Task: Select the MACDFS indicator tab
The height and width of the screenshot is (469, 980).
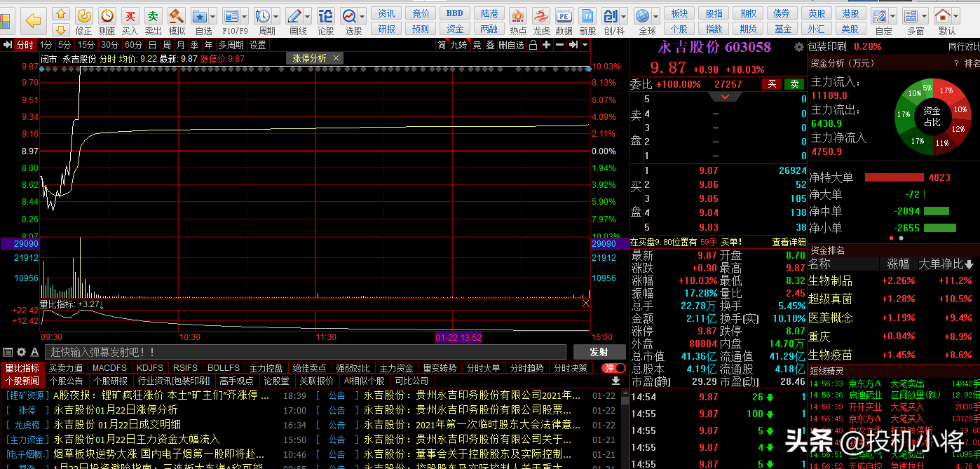Action: coord(109,368)
